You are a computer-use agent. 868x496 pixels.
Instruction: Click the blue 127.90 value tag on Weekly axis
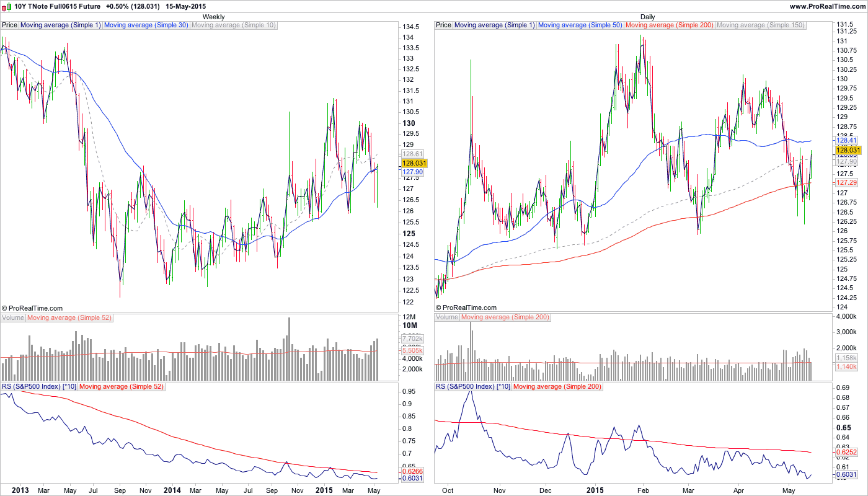coord(412,172)
